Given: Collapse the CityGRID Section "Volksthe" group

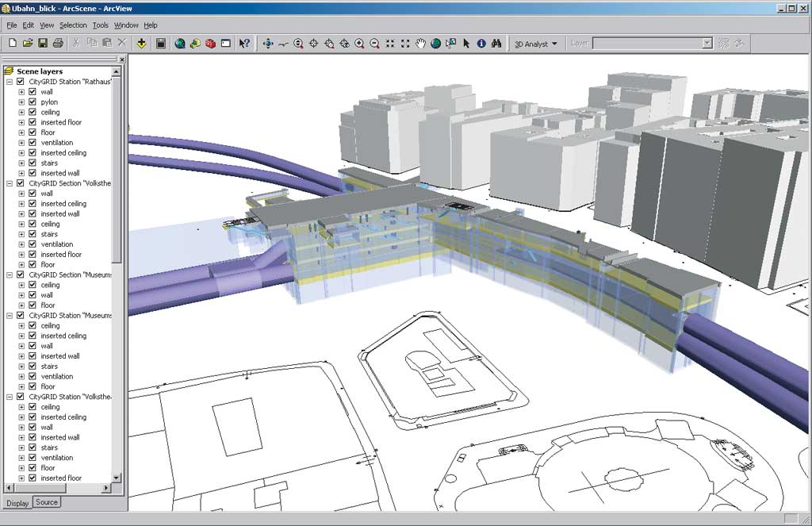Looking at the screenshot, I should click(10, 183).
